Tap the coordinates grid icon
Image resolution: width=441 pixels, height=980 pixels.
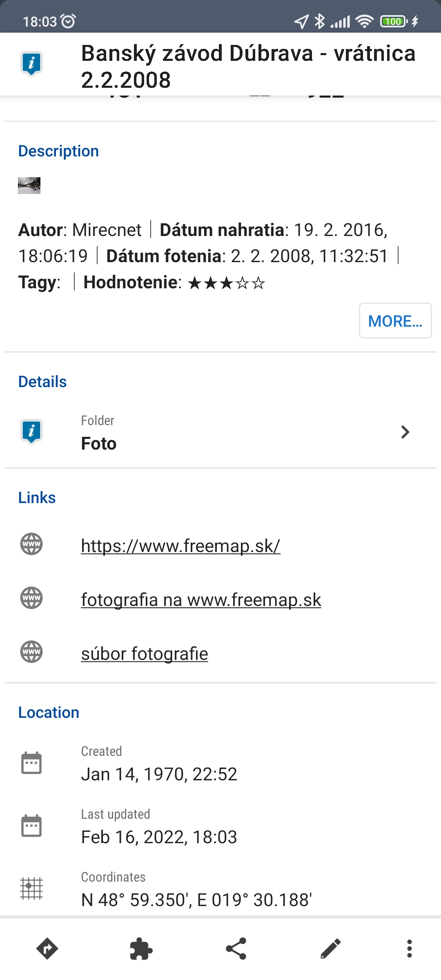pos(31,889)
